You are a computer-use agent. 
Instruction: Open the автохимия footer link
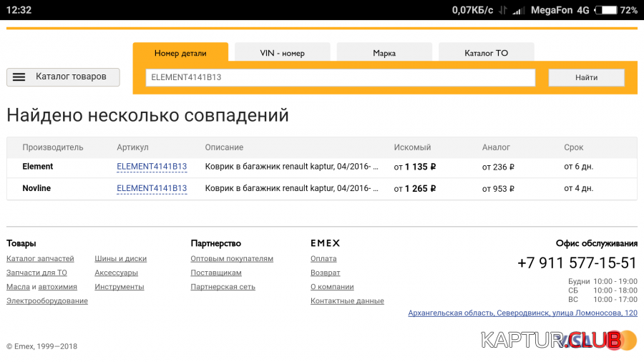pyautogui.click(x=57, y=286)
